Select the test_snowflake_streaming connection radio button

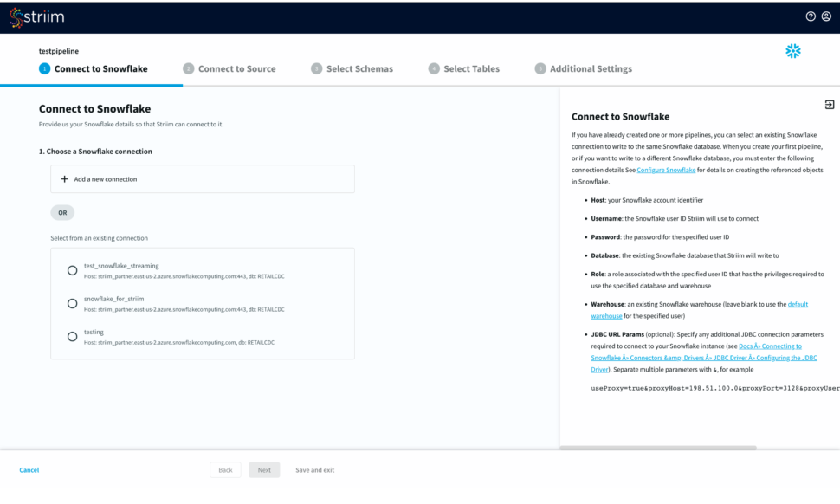[73, 270]
